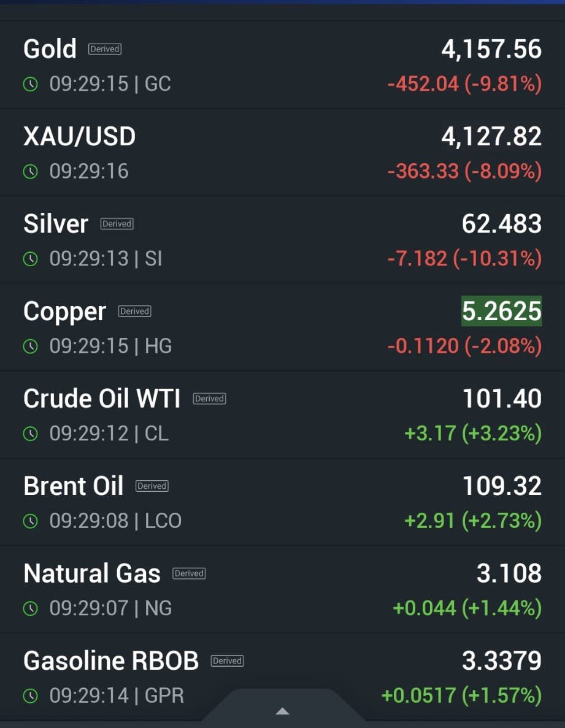Click the clock icon in the Gold row
The width and height of the screenshot is (565, 728).
pos(30,84)
